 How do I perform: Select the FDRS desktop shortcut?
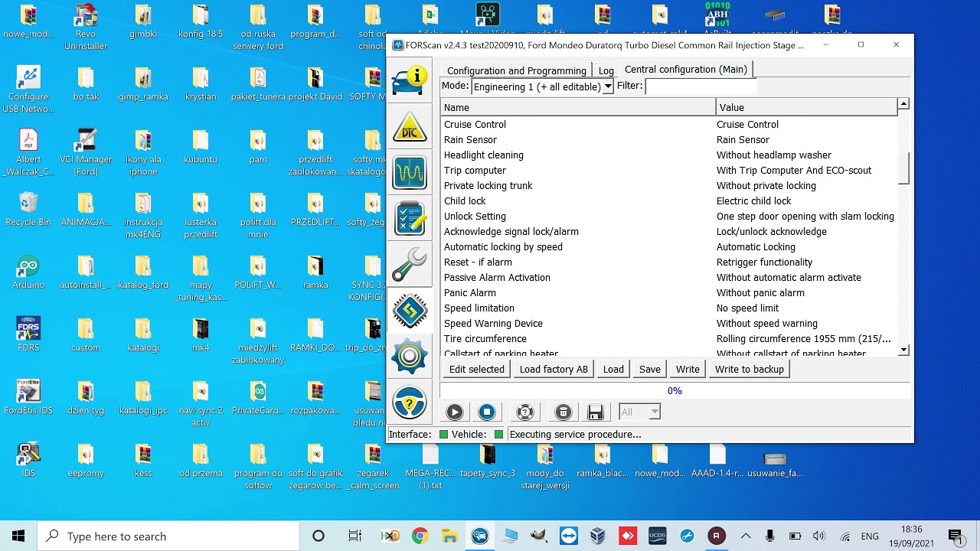click(x=28, y=334)
